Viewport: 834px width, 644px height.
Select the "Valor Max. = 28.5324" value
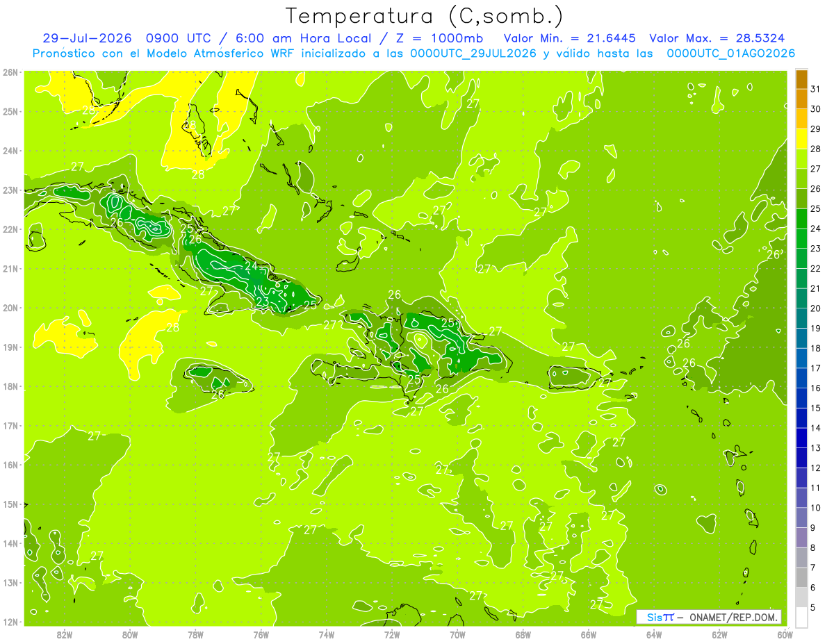717,38
